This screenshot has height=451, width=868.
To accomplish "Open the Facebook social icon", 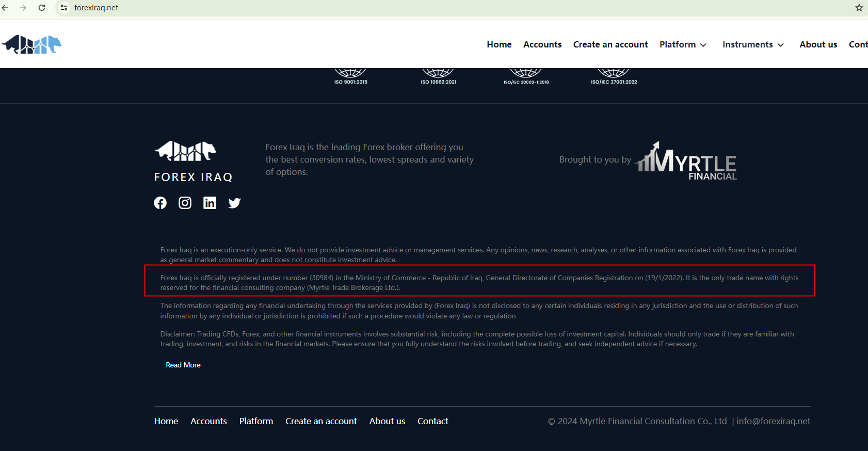I will (x=160, y=203).
